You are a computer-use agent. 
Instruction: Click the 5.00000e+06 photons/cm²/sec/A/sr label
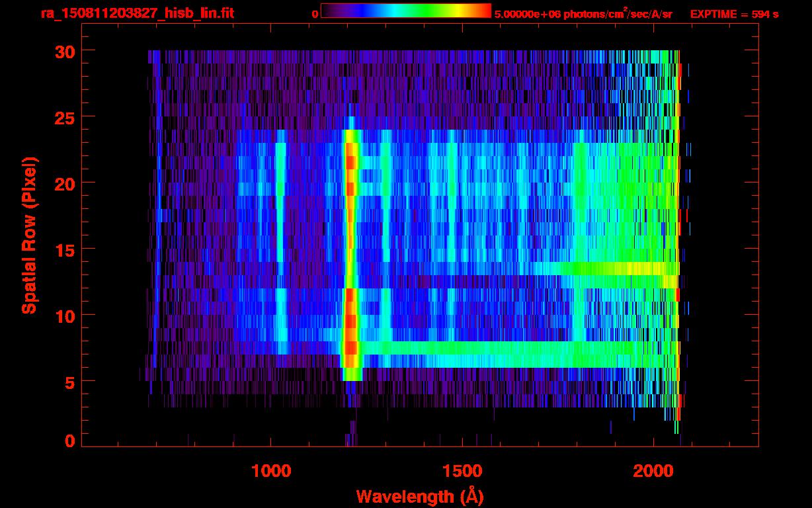(583, 13)
